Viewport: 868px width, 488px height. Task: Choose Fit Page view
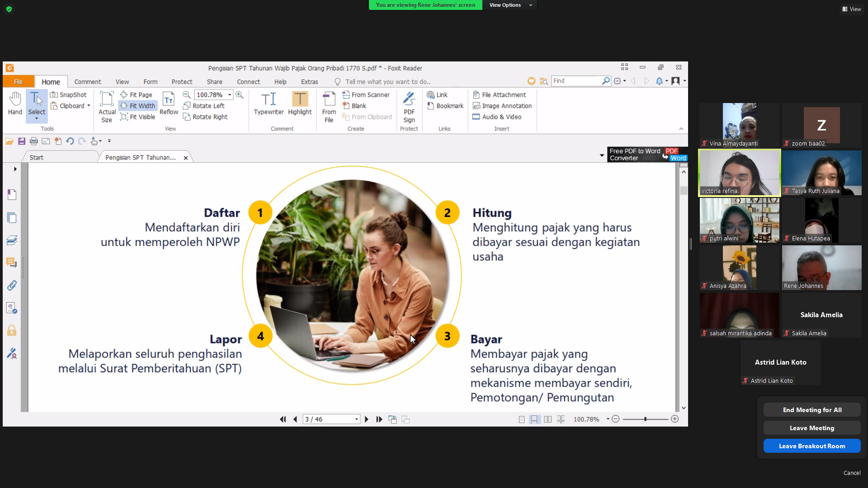point(136,95)
